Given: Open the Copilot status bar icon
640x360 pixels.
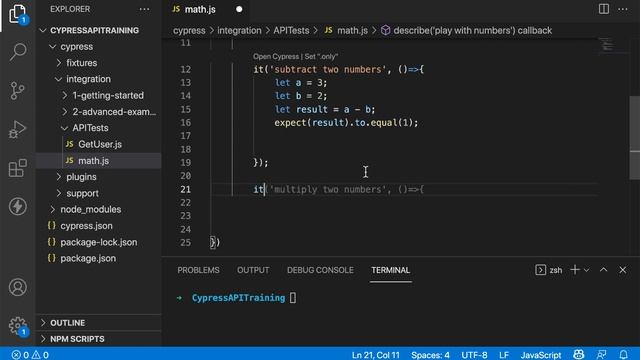Looking at the screenshot, I should [578, 354].
